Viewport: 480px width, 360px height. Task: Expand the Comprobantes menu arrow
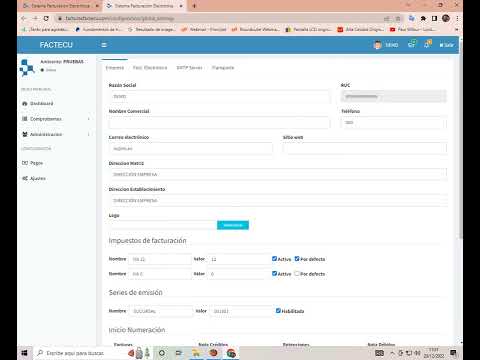89,119
